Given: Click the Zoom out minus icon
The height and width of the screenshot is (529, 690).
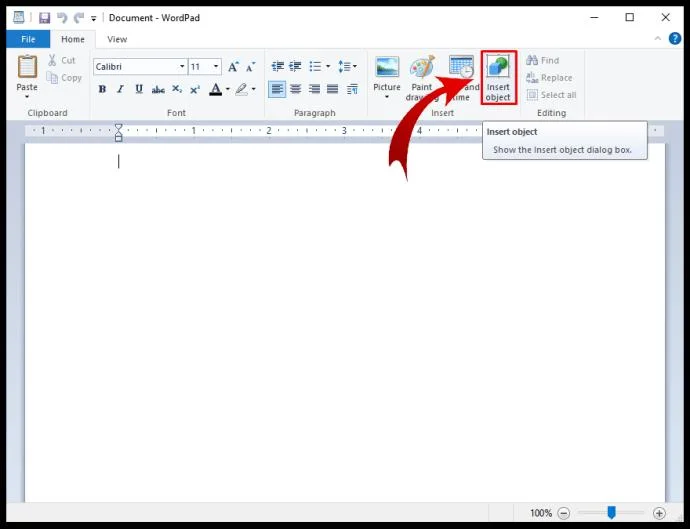Looking at the screenshot, I should point(564,513).
